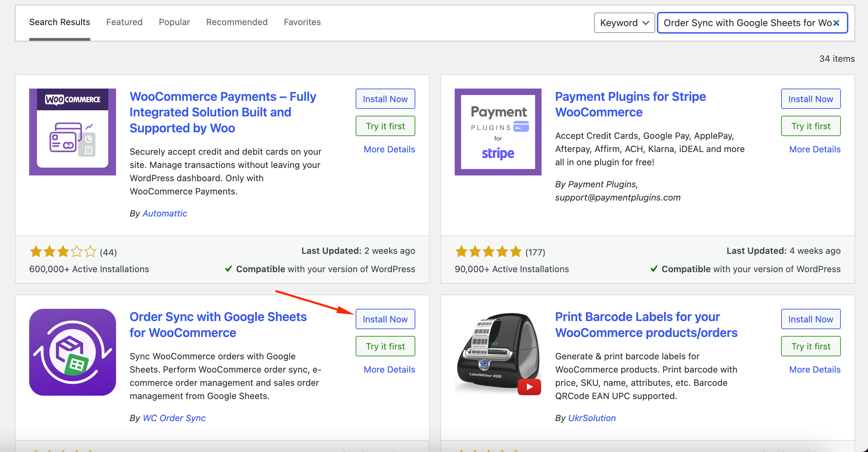View More Details for Stripe plugin
The height and width of the screenshot is (452, 868).
click(x=815, y=149)
